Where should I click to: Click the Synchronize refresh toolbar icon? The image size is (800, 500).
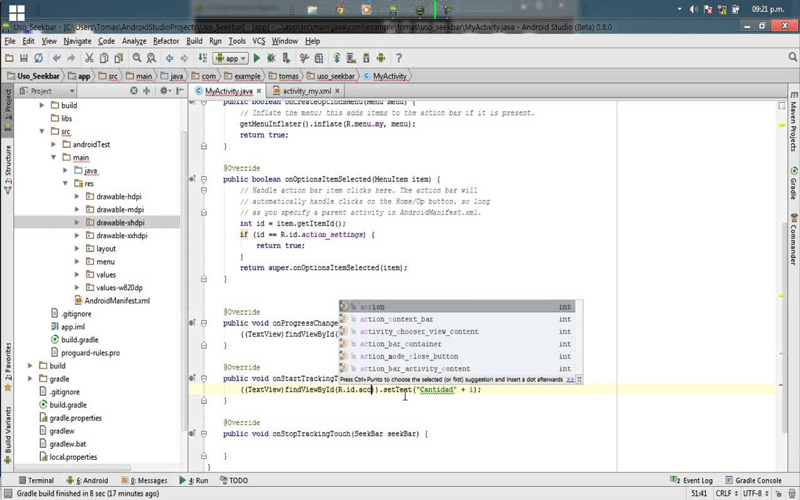pos(39,58)
